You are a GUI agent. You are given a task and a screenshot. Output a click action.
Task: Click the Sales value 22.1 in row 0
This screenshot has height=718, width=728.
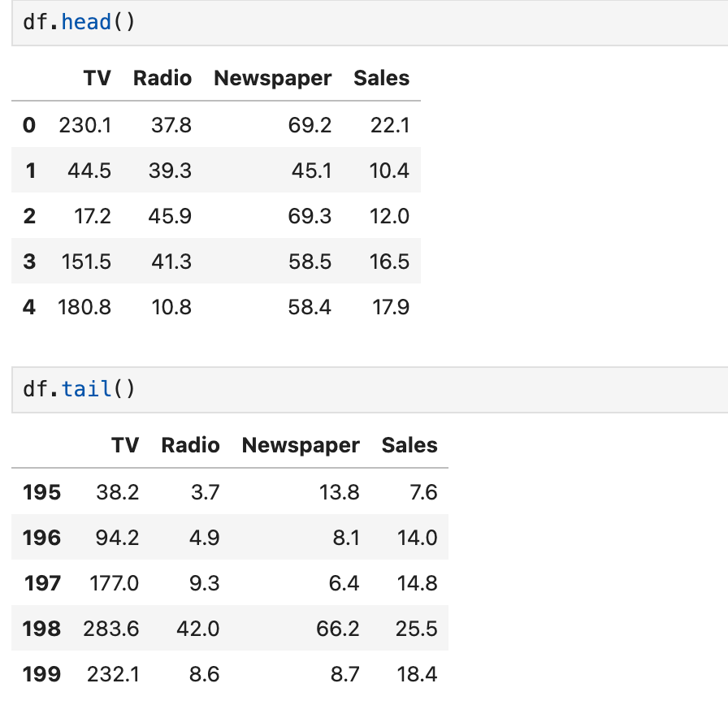(x=391, y=125)
